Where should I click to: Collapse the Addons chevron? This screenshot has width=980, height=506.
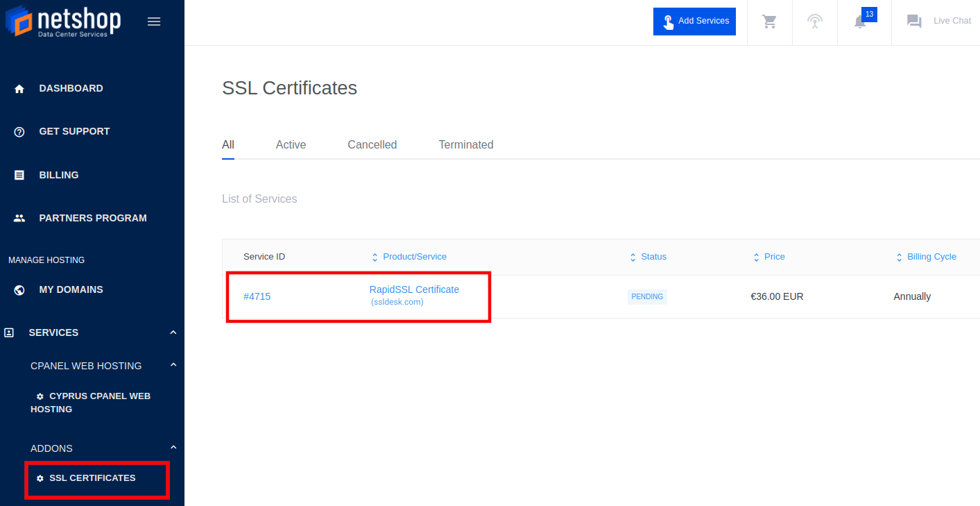click(x=173, y=447)
